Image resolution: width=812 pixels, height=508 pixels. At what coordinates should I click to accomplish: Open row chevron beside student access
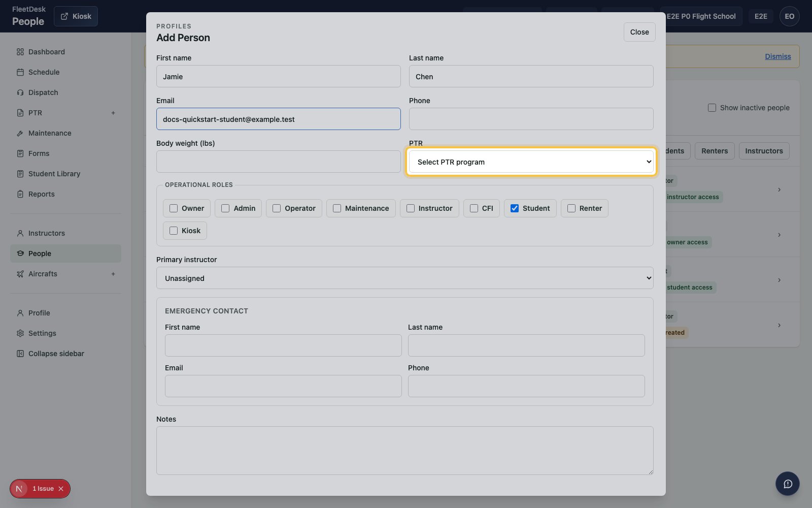(779, 280)
